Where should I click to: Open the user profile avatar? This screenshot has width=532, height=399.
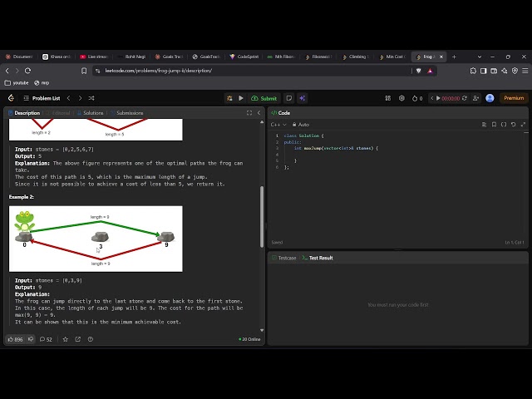(490, 98)
